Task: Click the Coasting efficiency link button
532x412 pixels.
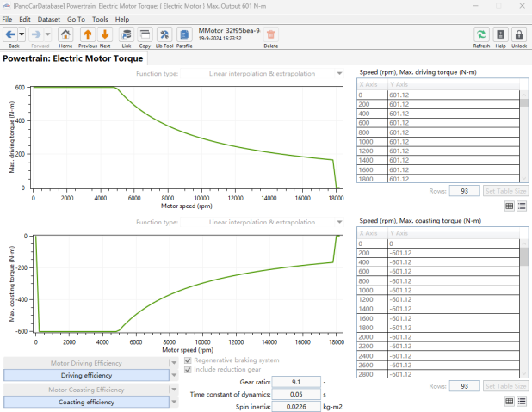Action: point(86,402)
